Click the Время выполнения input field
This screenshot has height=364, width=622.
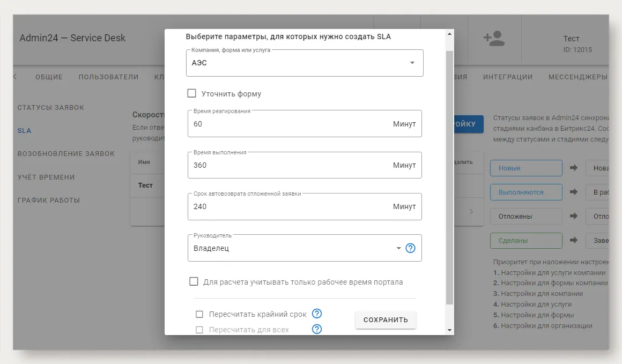tap(305, 165)
